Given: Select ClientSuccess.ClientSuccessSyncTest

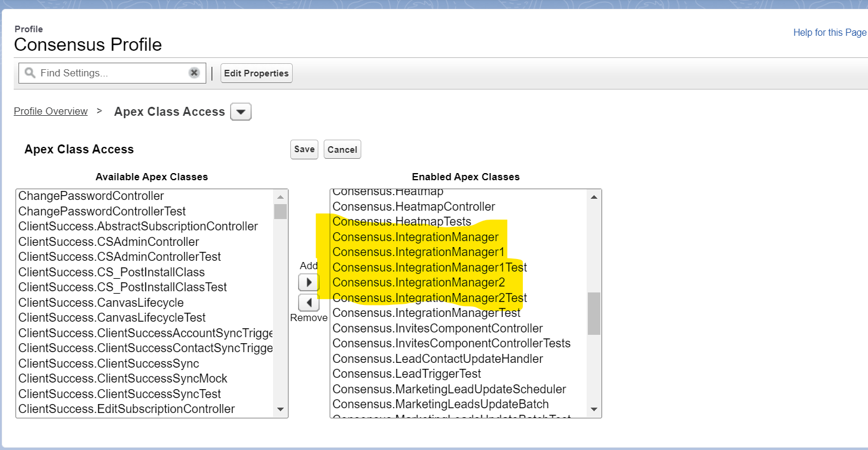Looking at the screenshot, I should tap(144, 394).
